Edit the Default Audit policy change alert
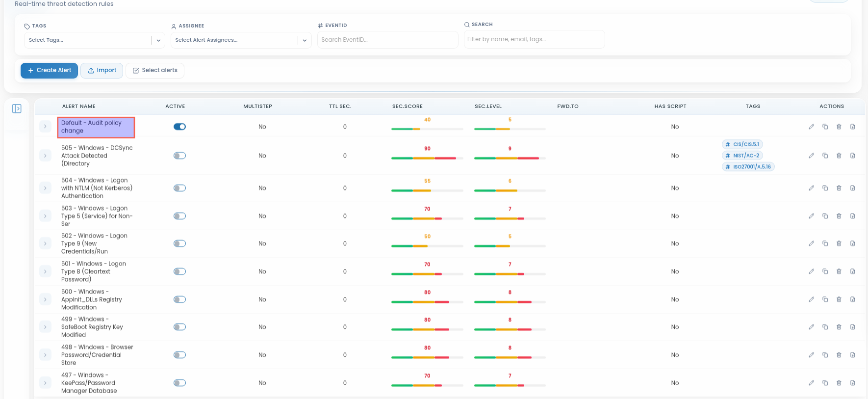 click(811, 127)
